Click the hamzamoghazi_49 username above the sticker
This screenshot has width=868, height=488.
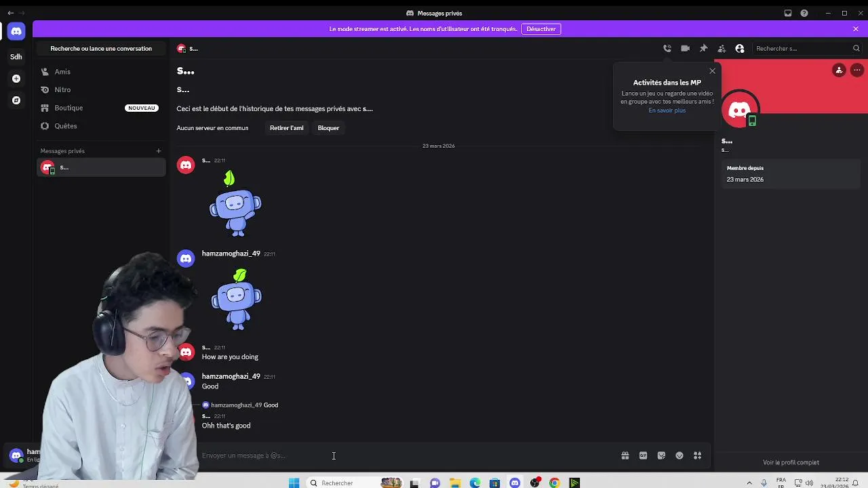[x=231, y=253]
